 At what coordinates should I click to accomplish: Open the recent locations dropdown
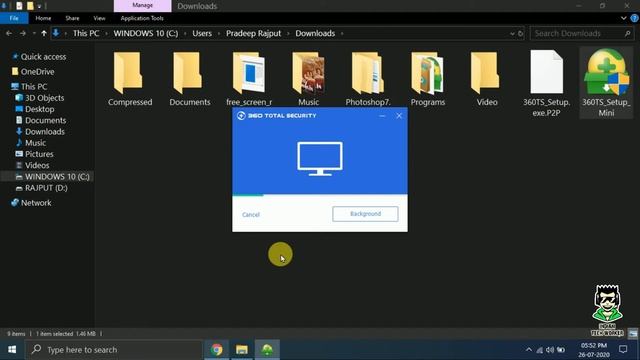34,33
